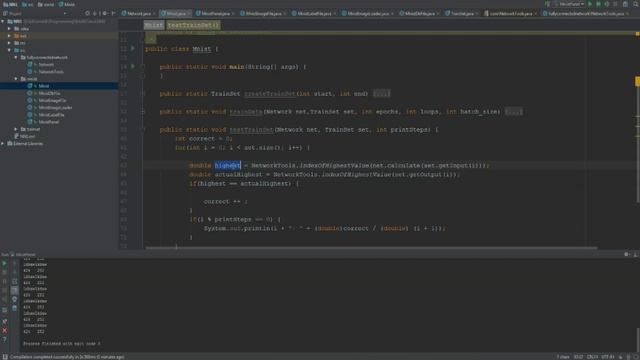The image size is (640, 360).
Task: Clear console output with trash icon
Action: click(x=14, y=308)
